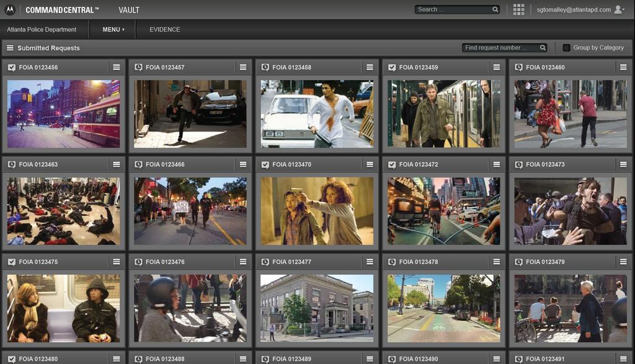Click the pending status icon for FOIA 0123473
Image resolution: width=635 pixels, height=364 pixels.
coord(519,164)
